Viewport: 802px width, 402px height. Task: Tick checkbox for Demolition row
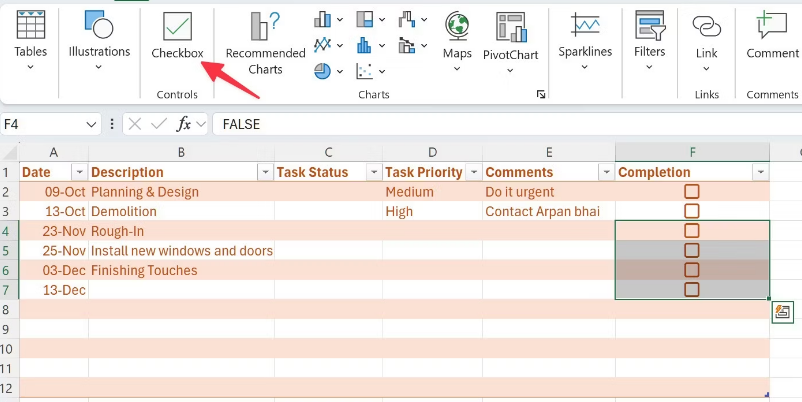[692, 211]
